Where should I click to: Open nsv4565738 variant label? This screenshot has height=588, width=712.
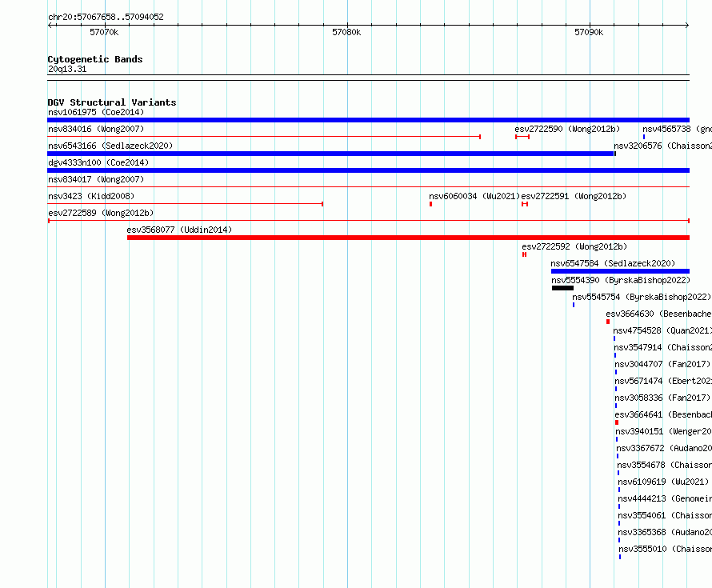click(677, 129)
